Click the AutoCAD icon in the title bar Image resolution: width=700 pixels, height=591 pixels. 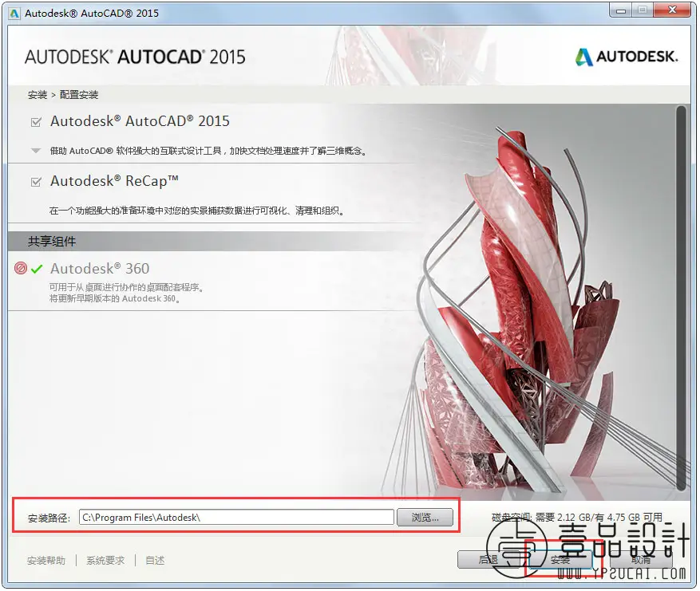tap(14, 14)
